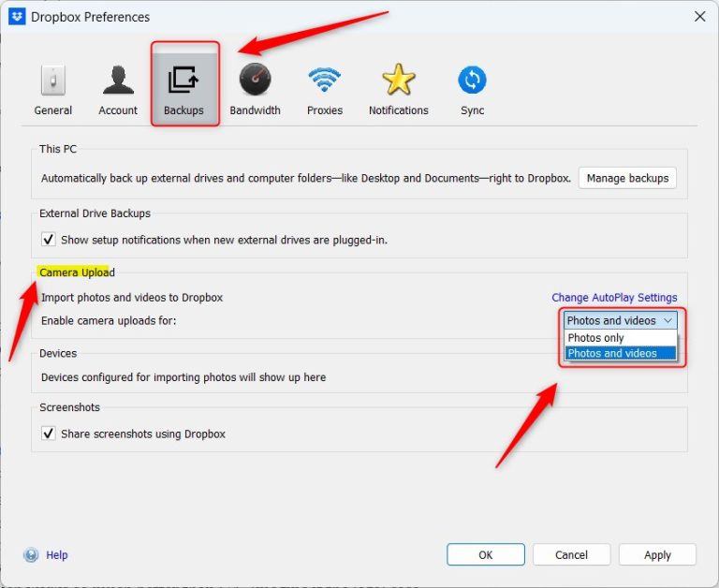This screenshot has height=588, width=719.
Task: Apply the preference changes
Action: (x=657, y=554)
